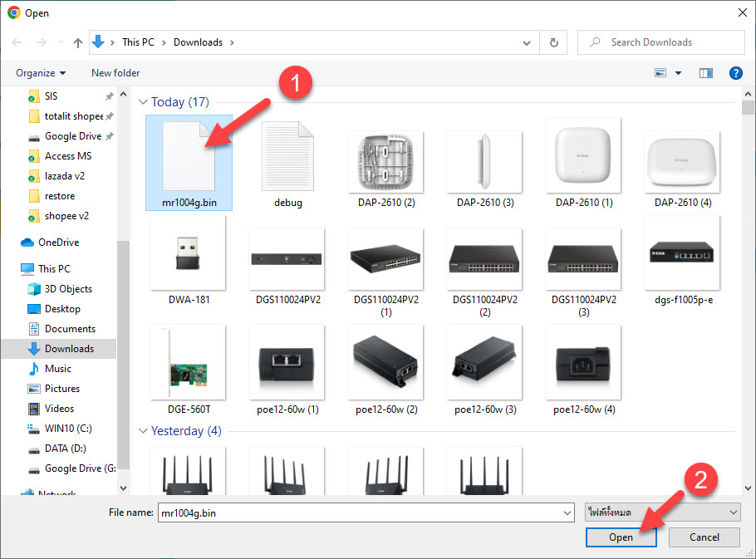Expand the File name dropdown arrow
This screenshot has height=559, width=756.
pos(567,512)
